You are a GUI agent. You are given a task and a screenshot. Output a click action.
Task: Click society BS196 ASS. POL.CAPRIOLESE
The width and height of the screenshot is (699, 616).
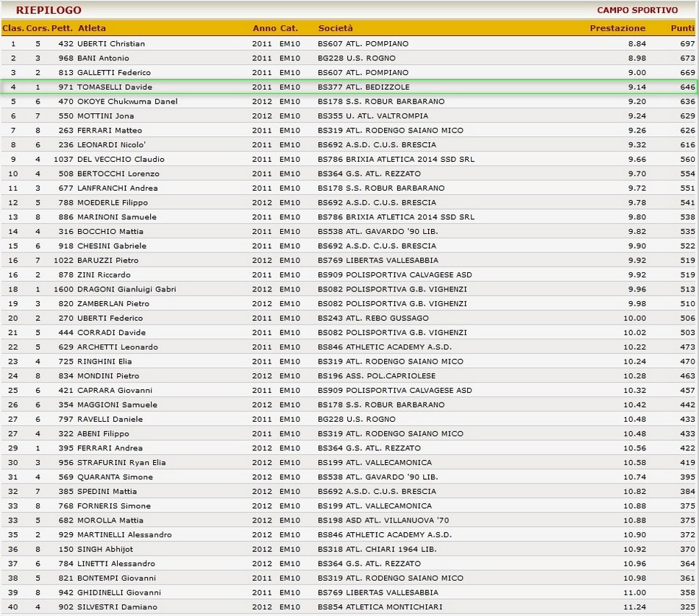click(x=377, y=375)
